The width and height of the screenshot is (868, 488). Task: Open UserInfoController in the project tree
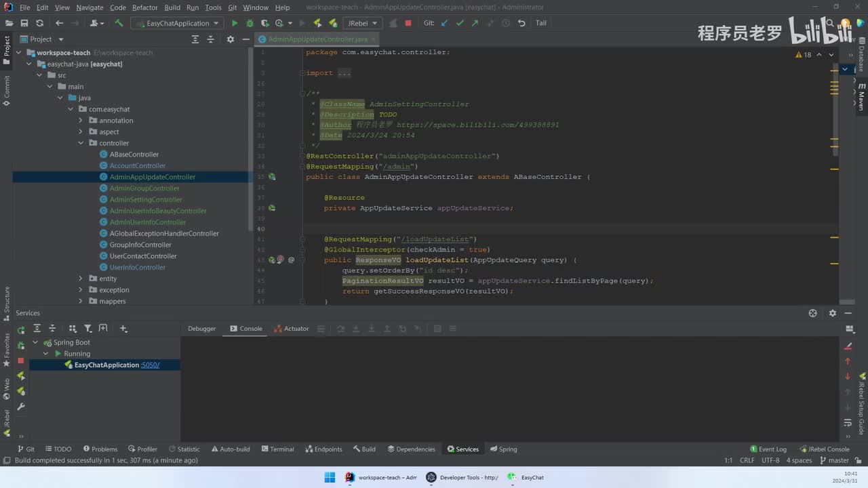(137, 267)
